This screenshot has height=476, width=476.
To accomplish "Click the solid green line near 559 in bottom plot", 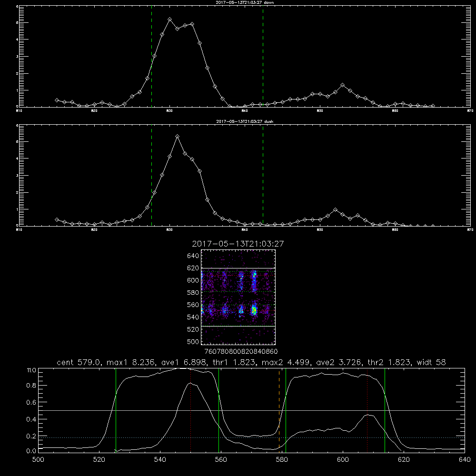I will (218, 410).
